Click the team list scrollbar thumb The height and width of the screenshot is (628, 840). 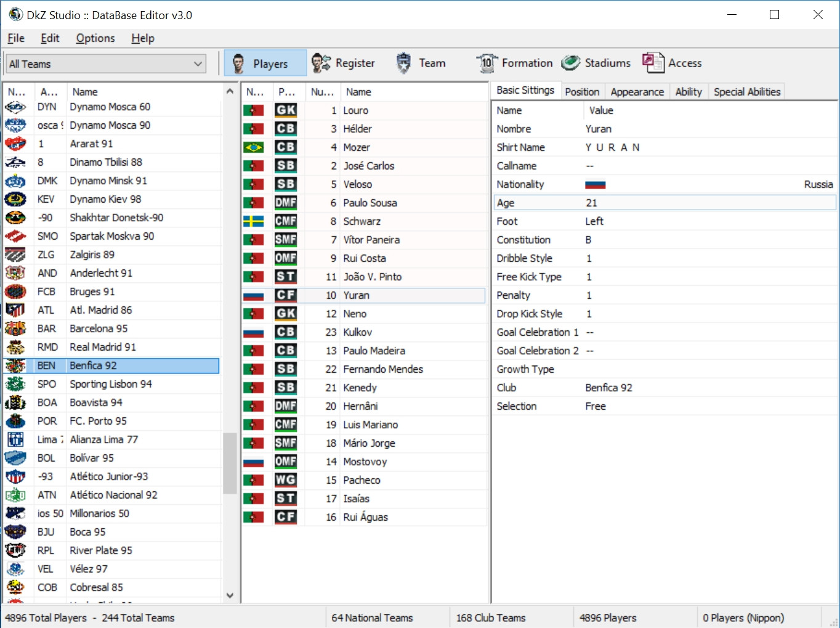pyautogui.click(x=230, y=463)
